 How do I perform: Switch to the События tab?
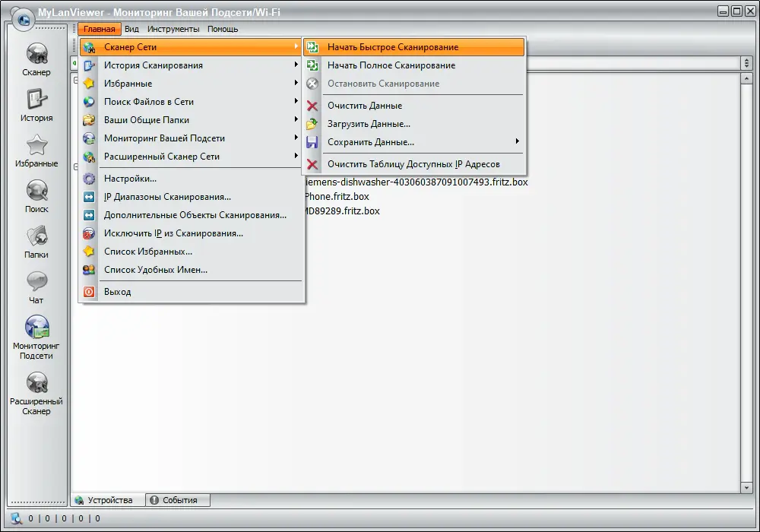[x=178, y=500]
